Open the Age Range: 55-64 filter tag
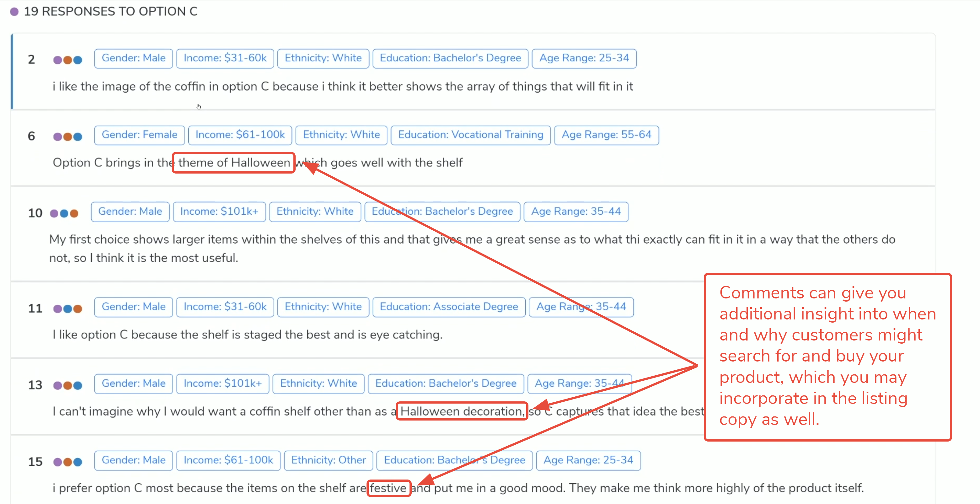This screenshot has width=980, height=504. point(606,135)
